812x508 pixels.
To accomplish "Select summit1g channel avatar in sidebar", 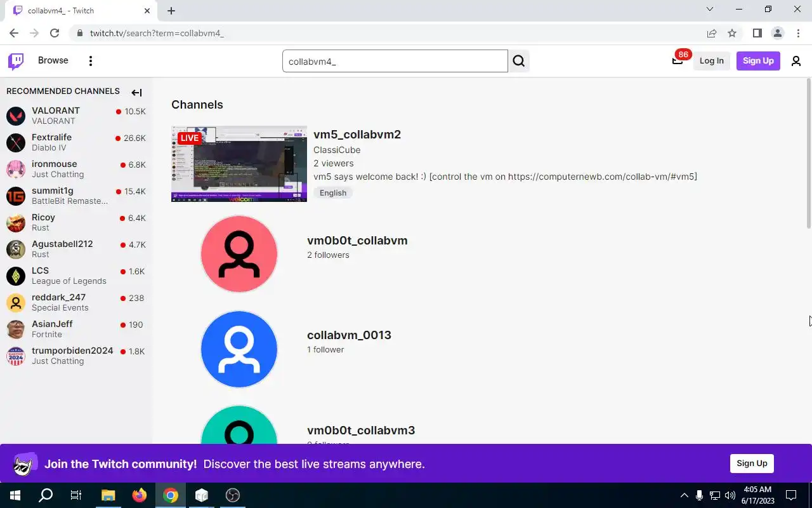I will 16,196.
